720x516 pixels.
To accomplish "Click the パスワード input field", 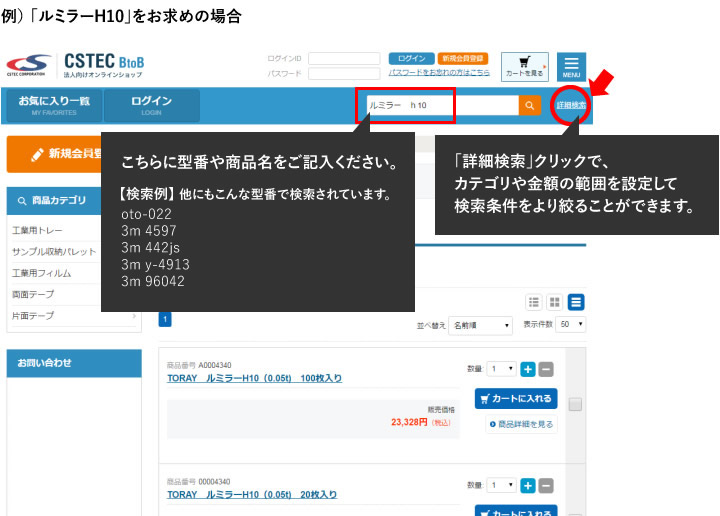I will coord(344,73).
